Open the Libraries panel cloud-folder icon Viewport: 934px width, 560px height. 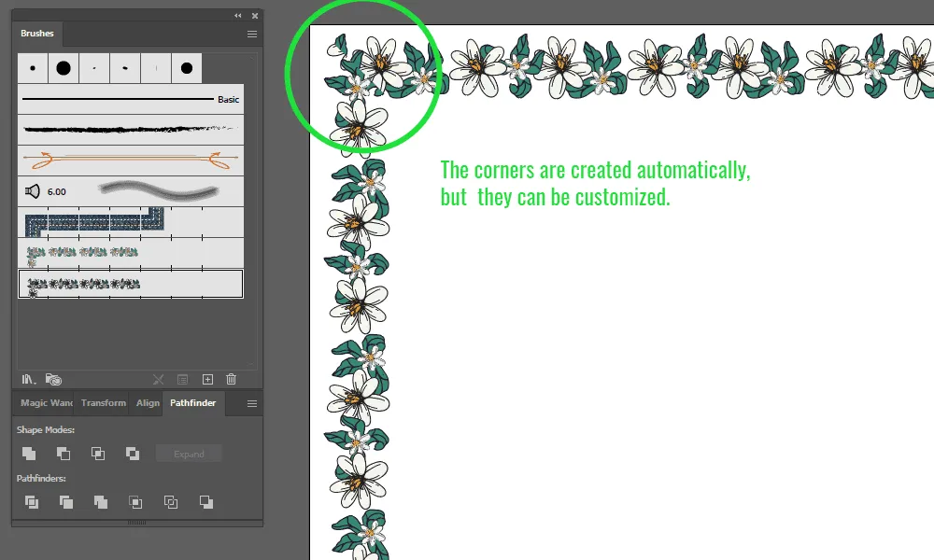[x=53, y=379]
